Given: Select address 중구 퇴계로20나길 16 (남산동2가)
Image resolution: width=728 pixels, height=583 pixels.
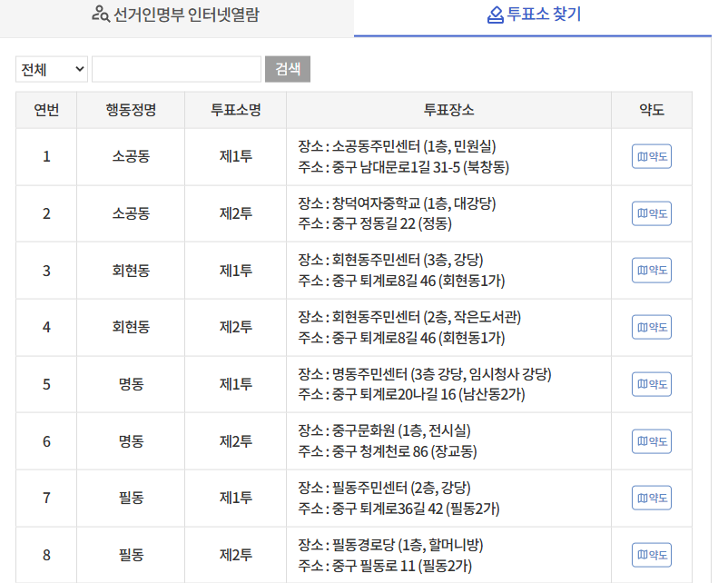Looking at the screenshot, I should (x=428, y=395).
